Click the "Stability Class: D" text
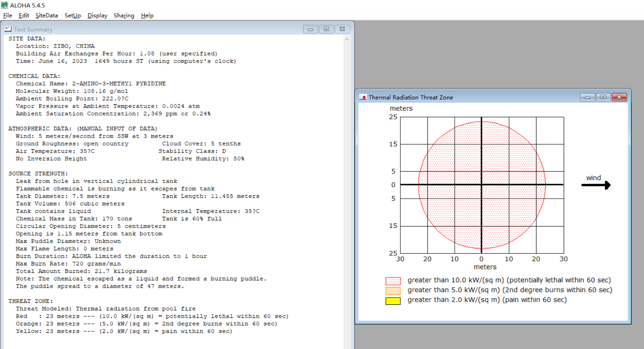644x349 pixels. click(192, 151)
